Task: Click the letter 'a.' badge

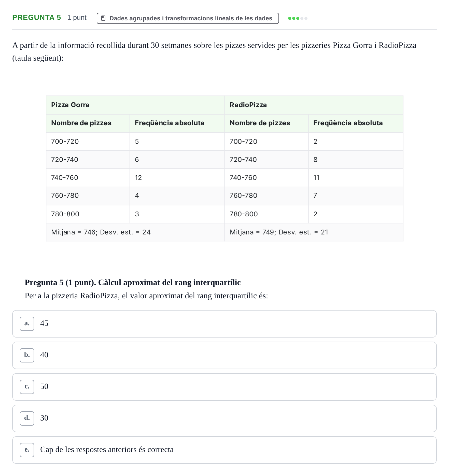Action: [27, 324]
